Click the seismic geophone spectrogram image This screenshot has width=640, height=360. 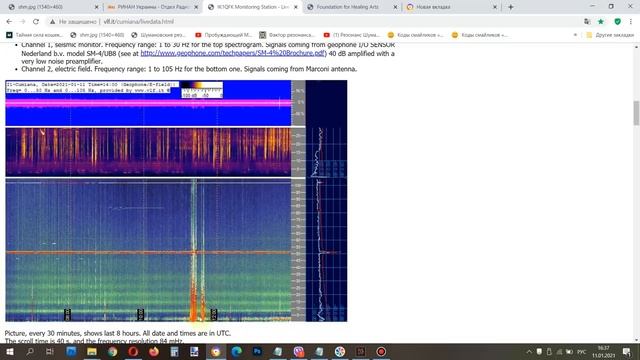[148, 152]
